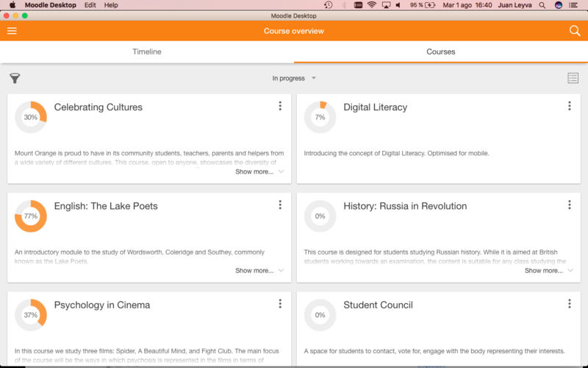Viewport: 588px width, 368px height.
Task: Open the In progress status dropdown
Action: (x=294, y=78)
